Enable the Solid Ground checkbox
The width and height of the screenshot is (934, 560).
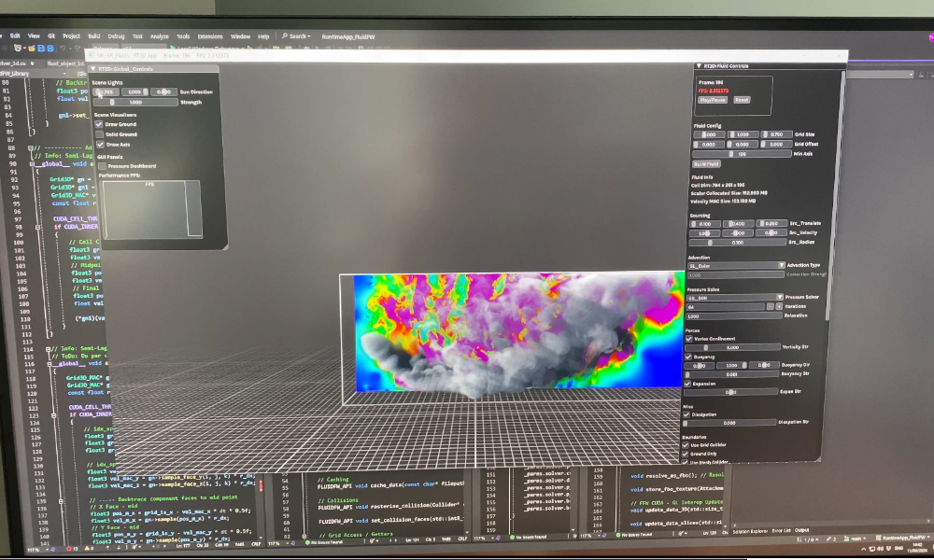[x=99, y=134]
